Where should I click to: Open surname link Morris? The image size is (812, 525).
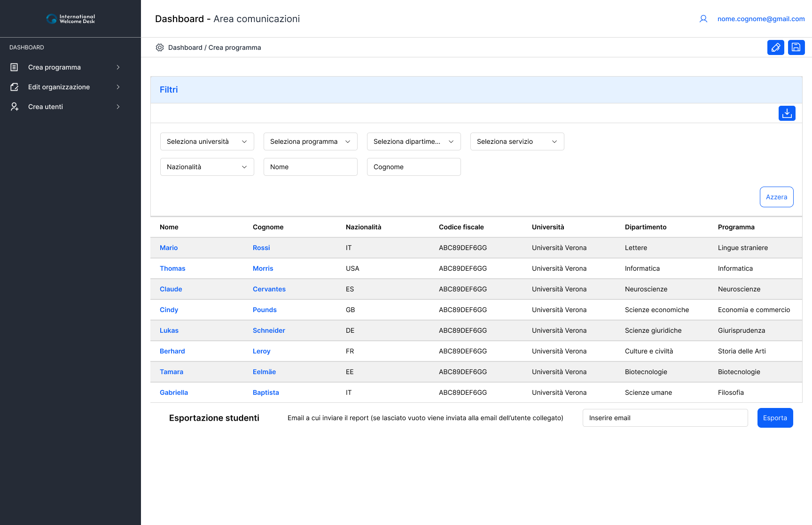pyautogui.click(x=263, y=268)
